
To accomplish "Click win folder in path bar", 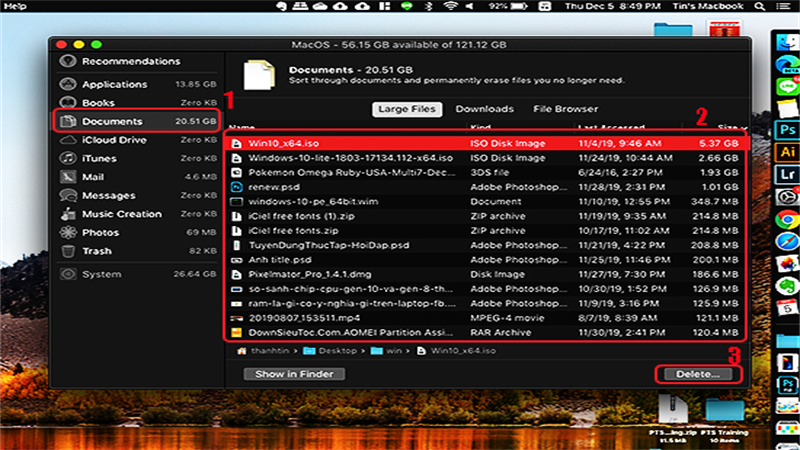I will (x=387, y=351).
